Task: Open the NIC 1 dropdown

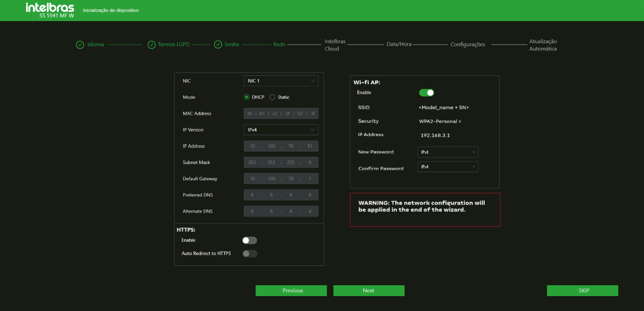Action: pyautogui.click(x=281, y=81)
